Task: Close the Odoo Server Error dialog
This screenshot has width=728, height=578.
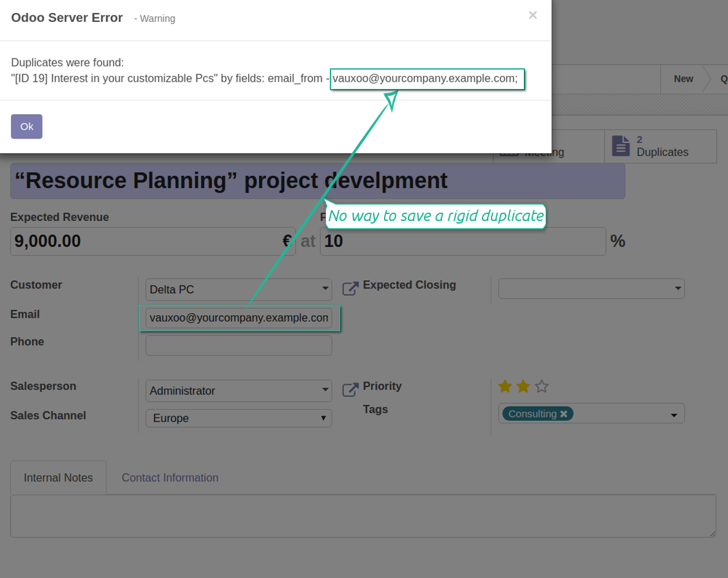Action: [532, 15]
